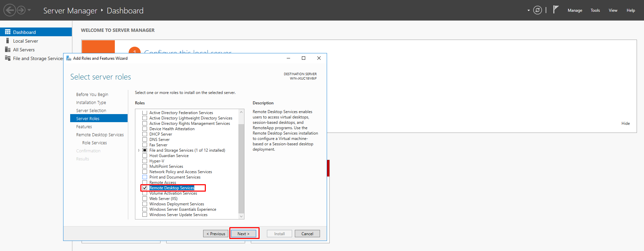The image size is (644, 251).
Task: Check Windows Deployment Services role
Action: click(145, 204)
